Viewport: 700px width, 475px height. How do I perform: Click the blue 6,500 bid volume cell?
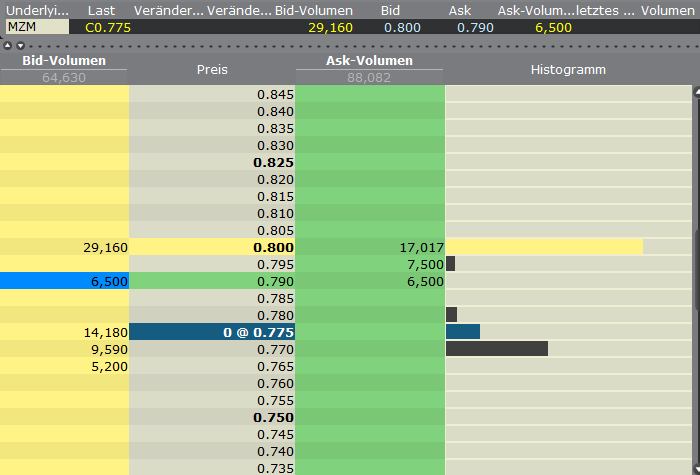(64, 282)
